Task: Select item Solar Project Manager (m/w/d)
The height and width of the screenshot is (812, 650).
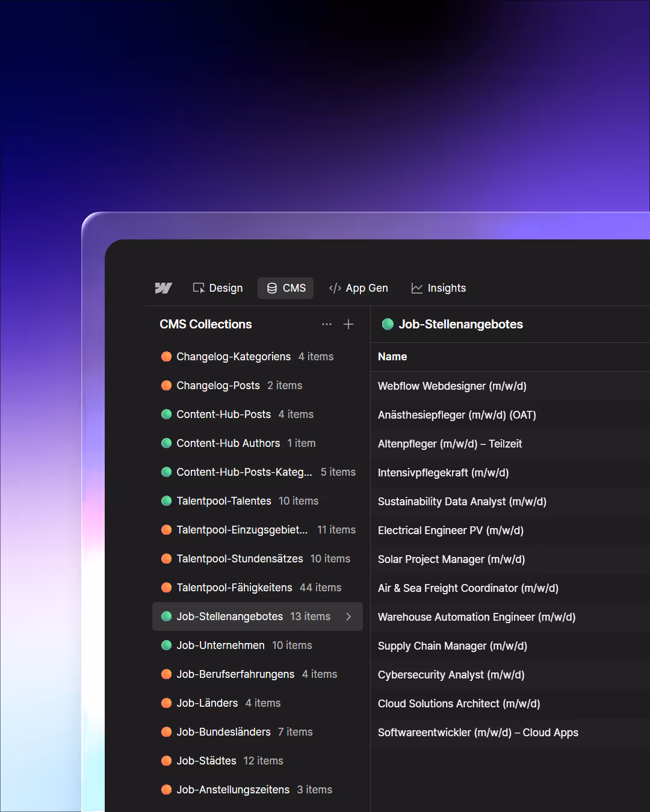Action: [510, 559]
